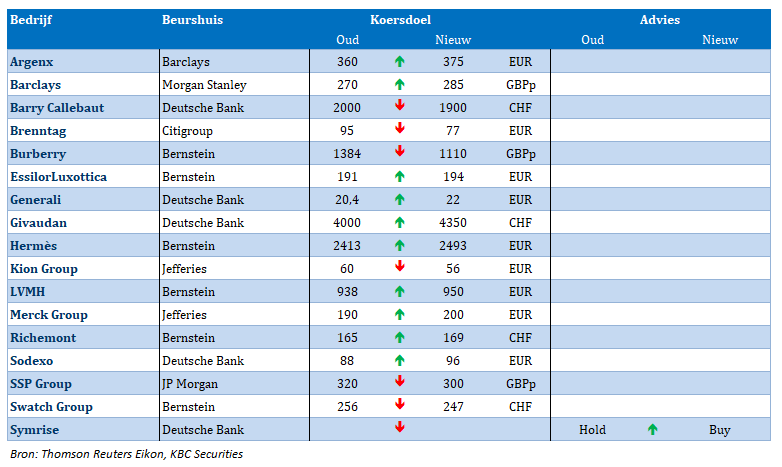Click 'Morgan Stanley' in the Beurshuis column

point(204,85)
